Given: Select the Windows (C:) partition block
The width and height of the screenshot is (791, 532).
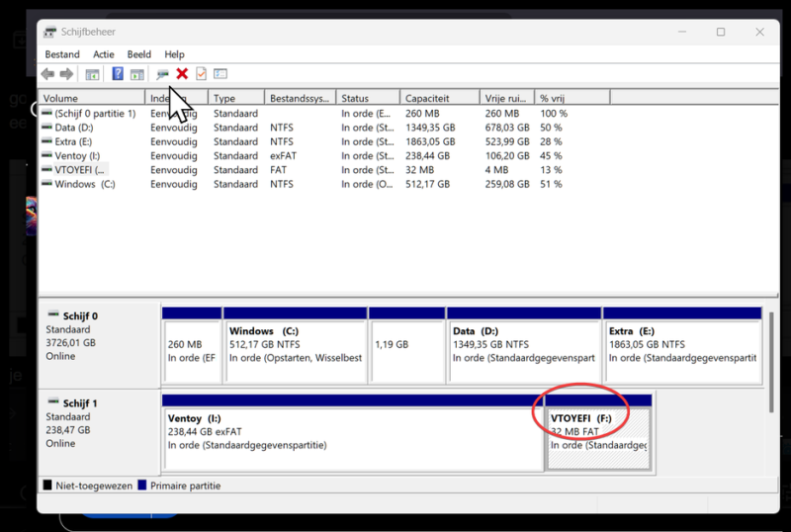Looking at the screenshot, I should tap(295, 346).
